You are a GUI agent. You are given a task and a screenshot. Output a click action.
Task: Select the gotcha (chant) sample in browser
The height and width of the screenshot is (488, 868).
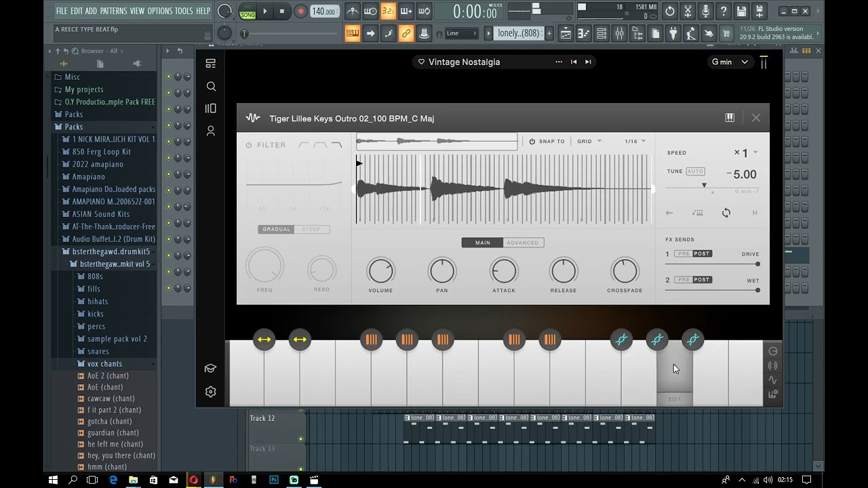(x=109, y=422)
